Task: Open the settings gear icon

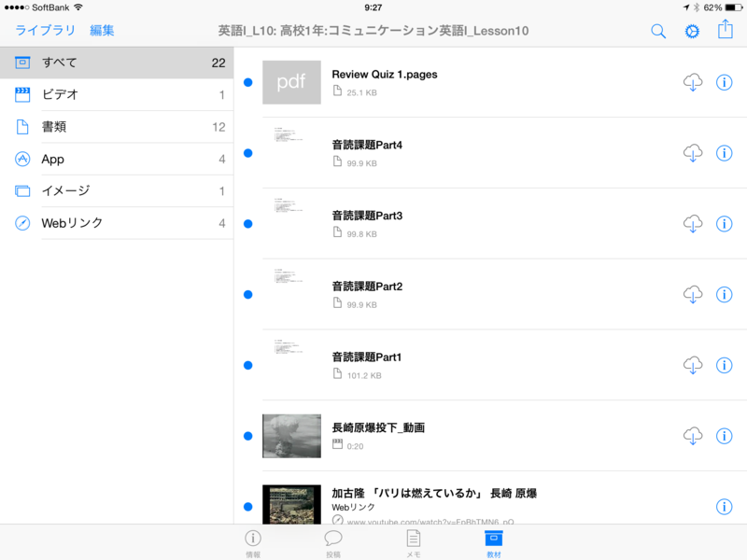Action: pos(692,32)
